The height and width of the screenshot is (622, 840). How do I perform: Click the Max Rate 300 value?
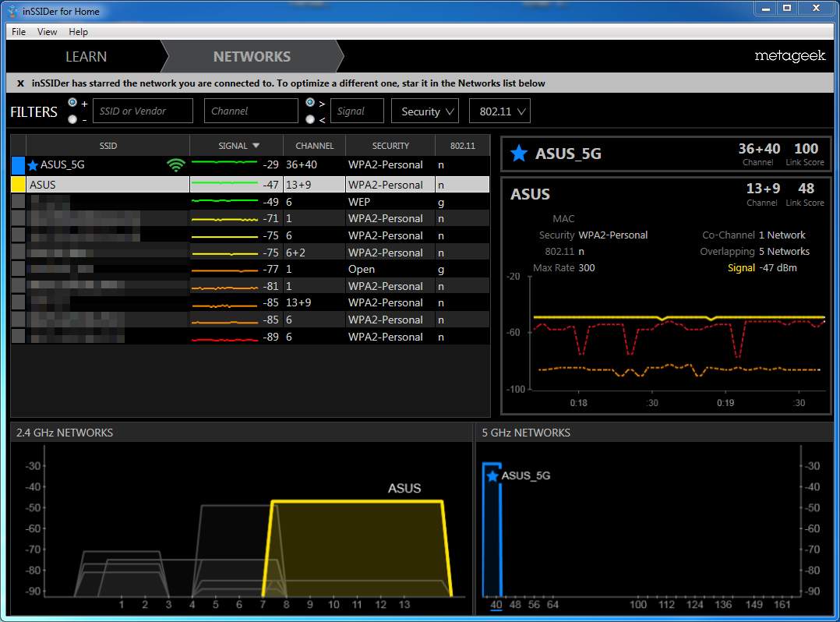(586, 268)
